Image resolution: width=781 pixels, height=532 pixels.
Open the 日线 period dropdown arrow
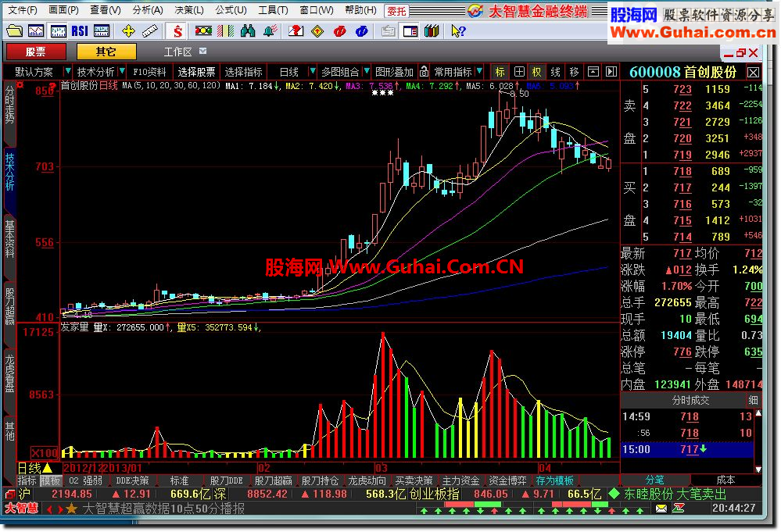312,72
